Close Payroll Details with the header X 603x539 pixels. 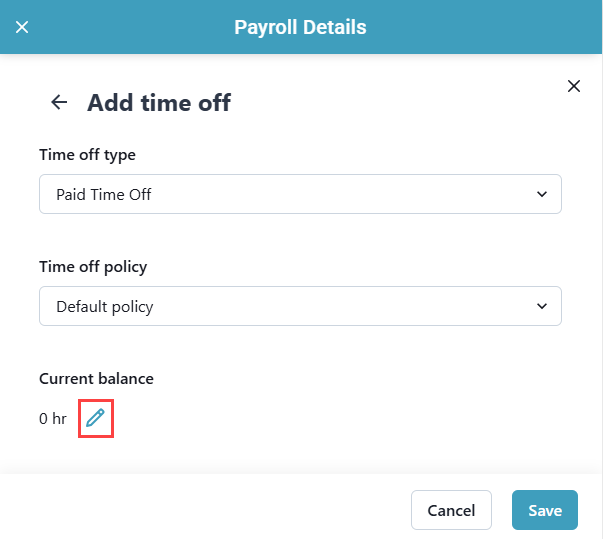point(22,27)
